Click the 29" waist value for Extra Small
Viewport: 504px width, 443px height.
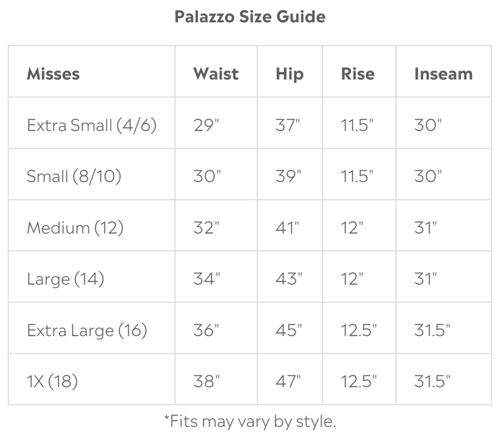206,125
